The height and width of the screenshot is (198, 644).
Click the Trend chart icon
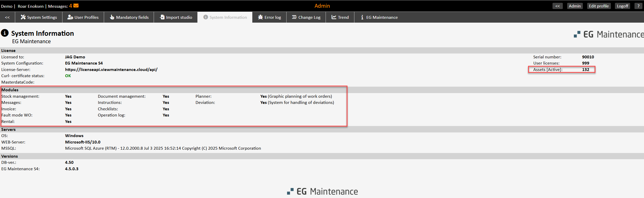[334, 17]
